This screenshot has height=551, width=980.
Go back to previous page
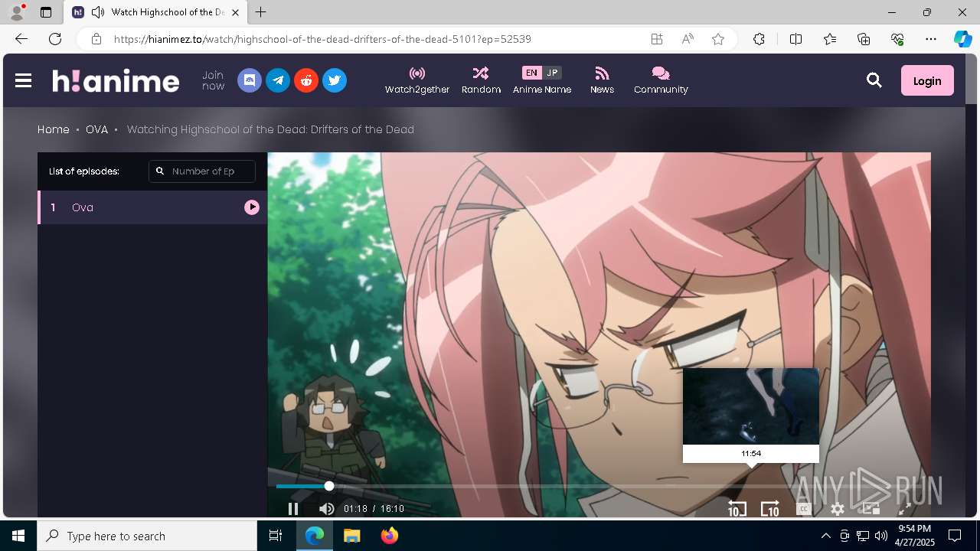21,39
